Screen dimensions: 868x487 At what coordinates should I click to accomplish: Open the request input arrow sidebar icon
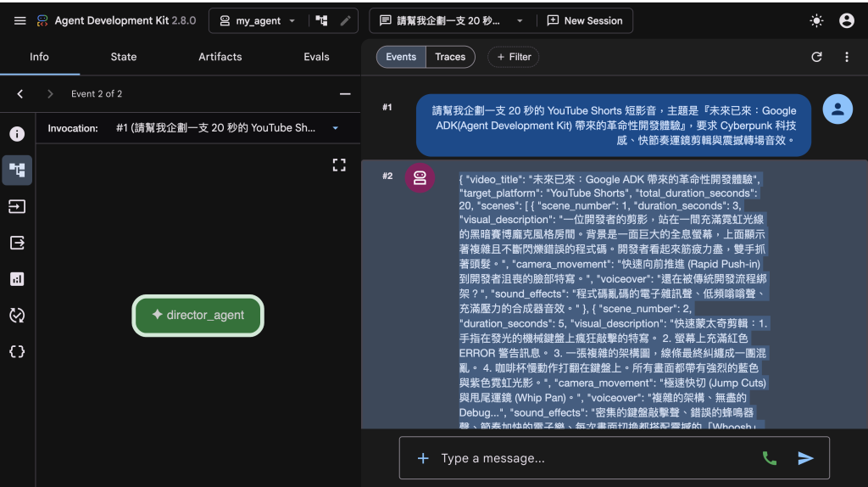(17, 207)
